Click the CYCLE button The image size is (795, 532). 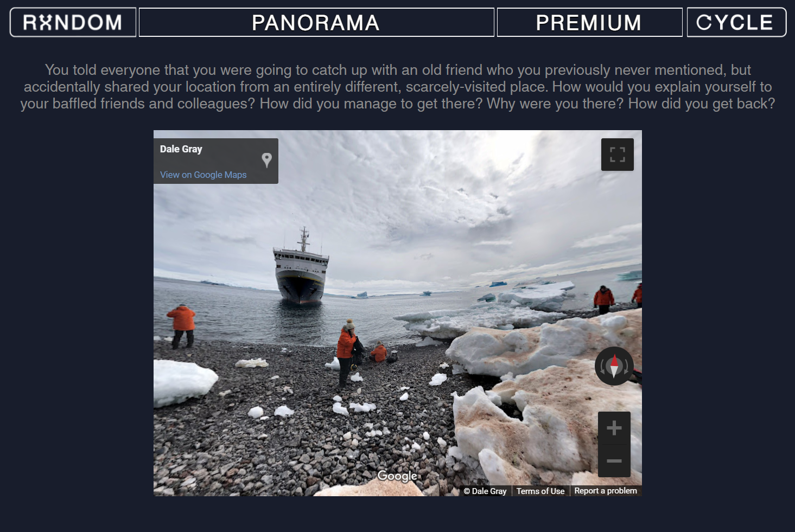(736, 22)
